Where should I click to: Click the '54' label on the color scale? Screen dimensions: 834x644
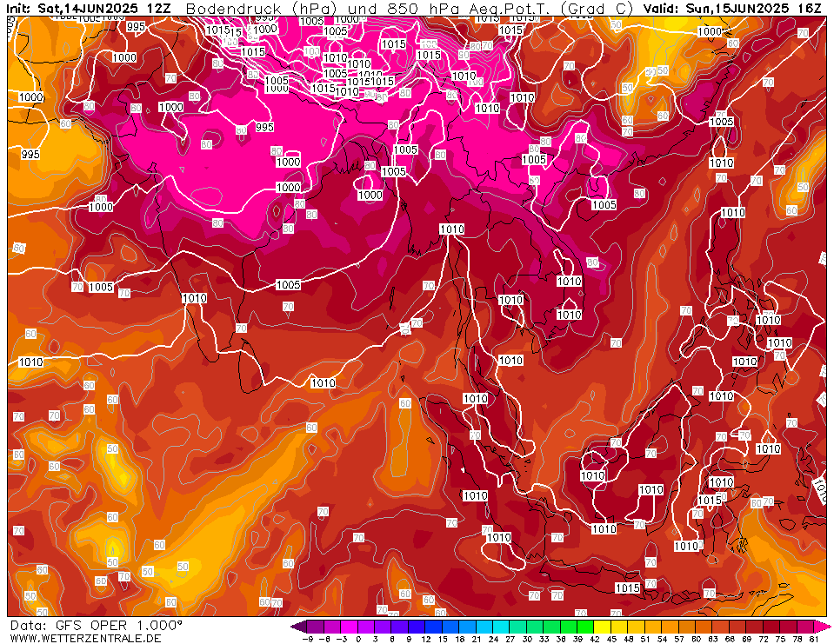pos(662,639)
